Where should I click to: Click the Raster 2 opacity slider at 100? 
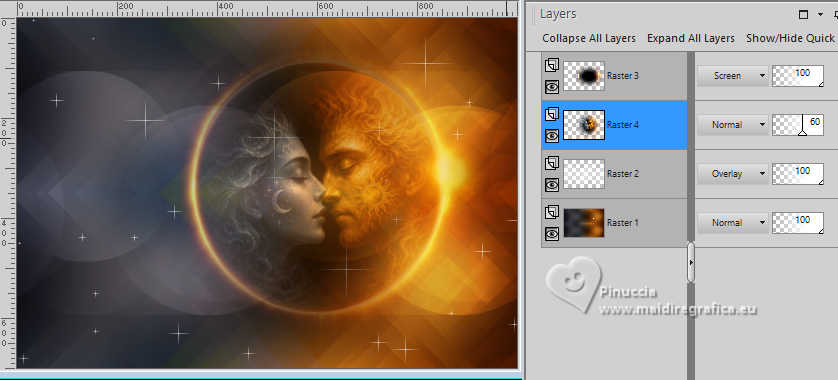[x=798, y=174]
